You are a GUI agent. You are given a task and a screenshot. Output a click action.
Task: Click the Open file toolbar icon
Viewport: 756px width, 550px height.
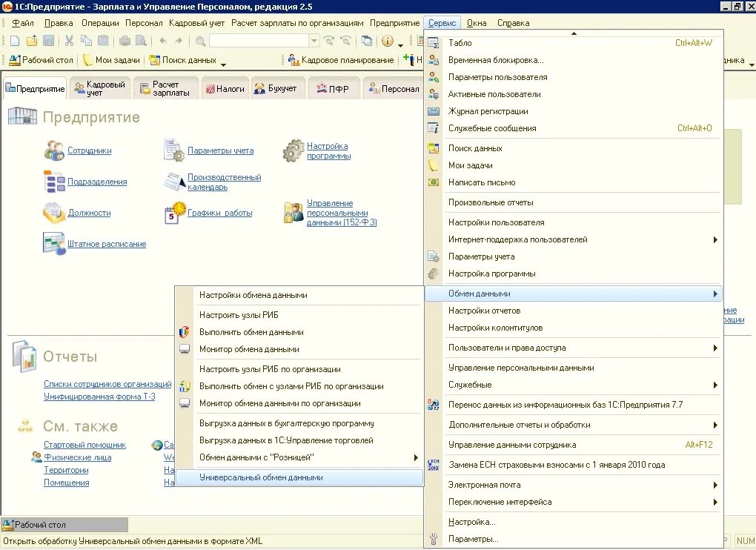32,41
